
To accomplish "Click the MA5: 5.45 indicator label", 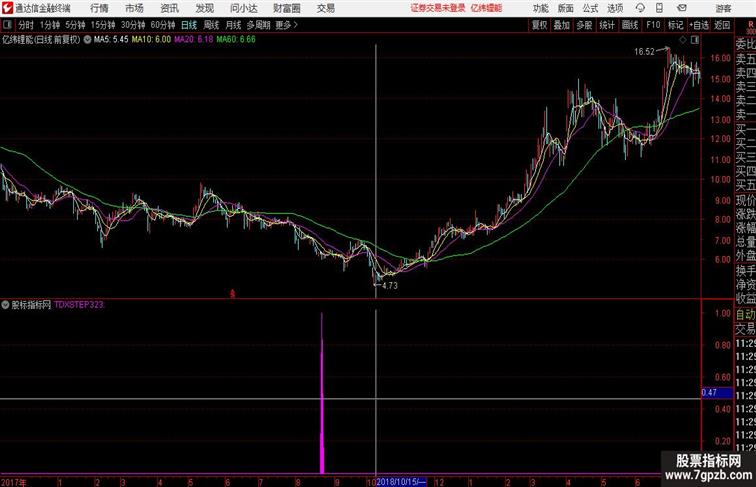I will (x=111, y=40).
